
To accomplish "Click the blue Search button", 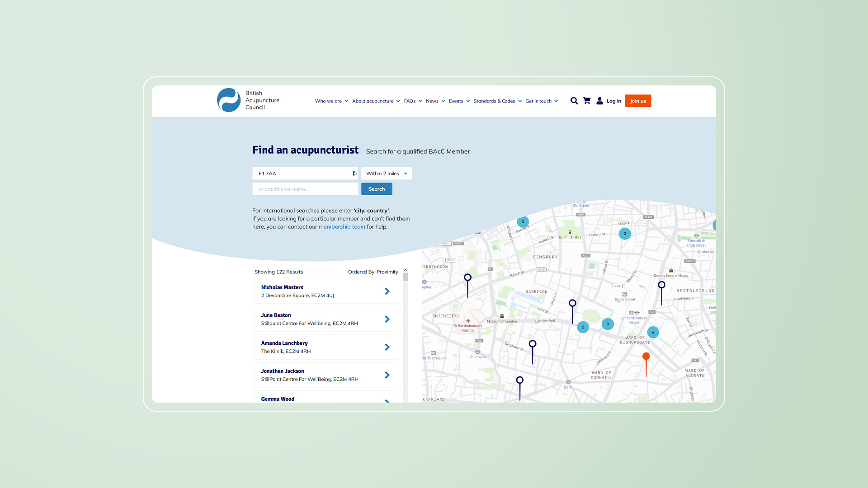I will coord(377,189).
